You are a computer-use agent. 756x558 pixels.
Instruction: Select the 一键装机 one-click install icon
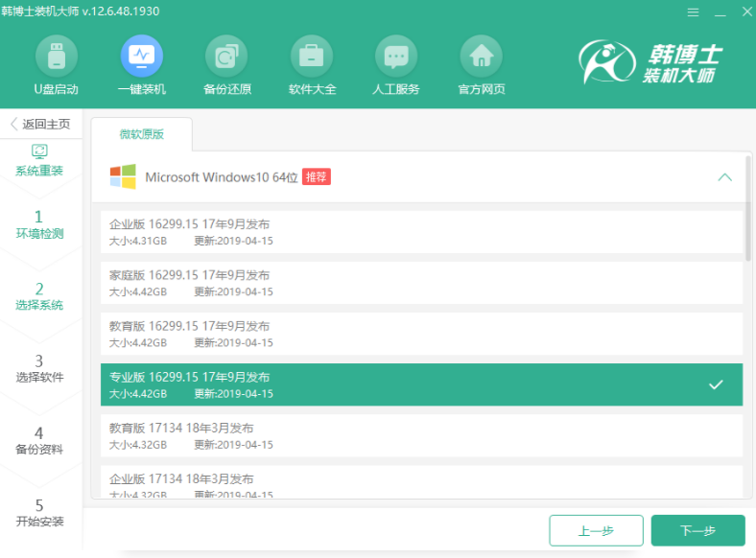pyautogui.click(x=142, y=57)
